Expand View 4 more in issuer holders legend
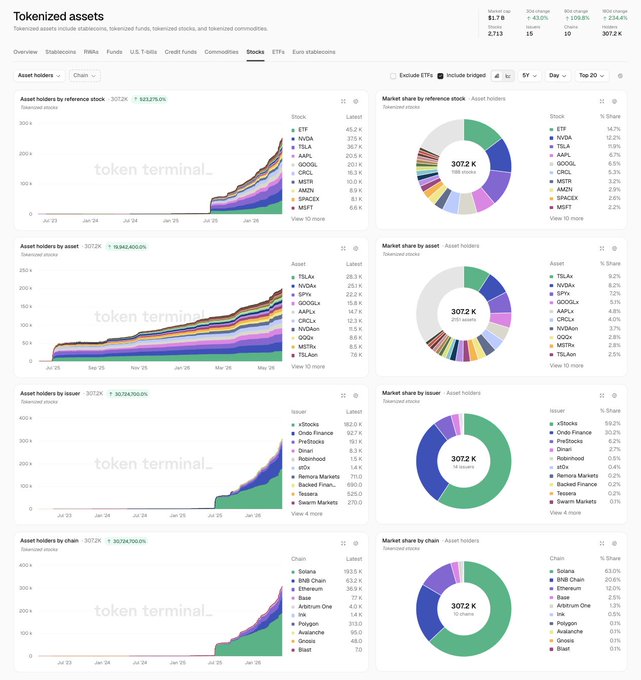Screen dimensions: 641x680 307,514
